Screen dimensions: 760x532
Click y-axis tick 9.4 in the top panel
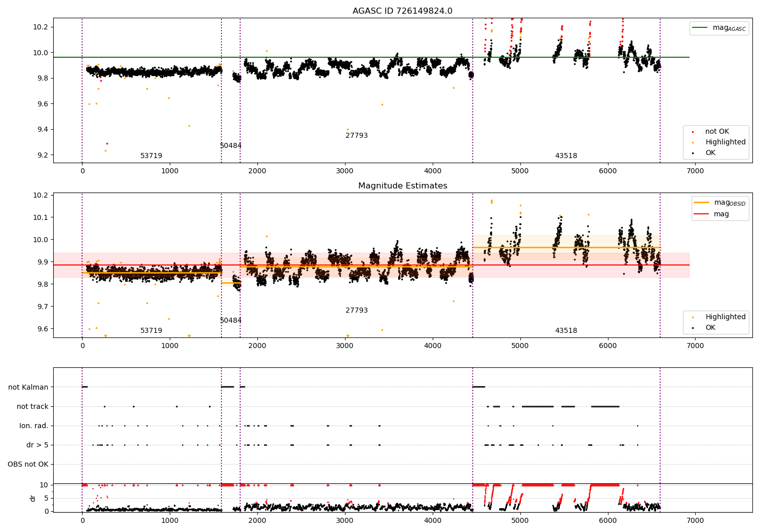(x=43, y=130)
